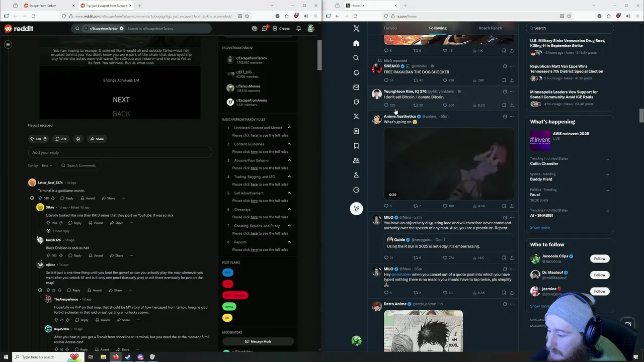Click Show more under What's happening

point(540,227)
